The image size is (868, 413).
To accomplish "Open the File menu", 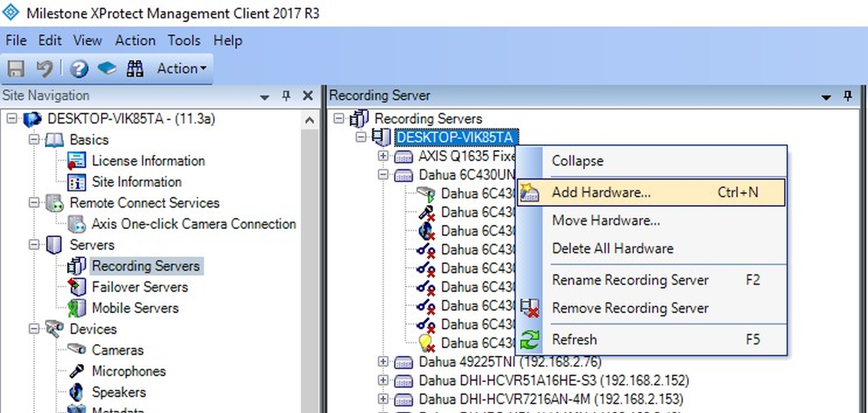I will tap(16, 40).
